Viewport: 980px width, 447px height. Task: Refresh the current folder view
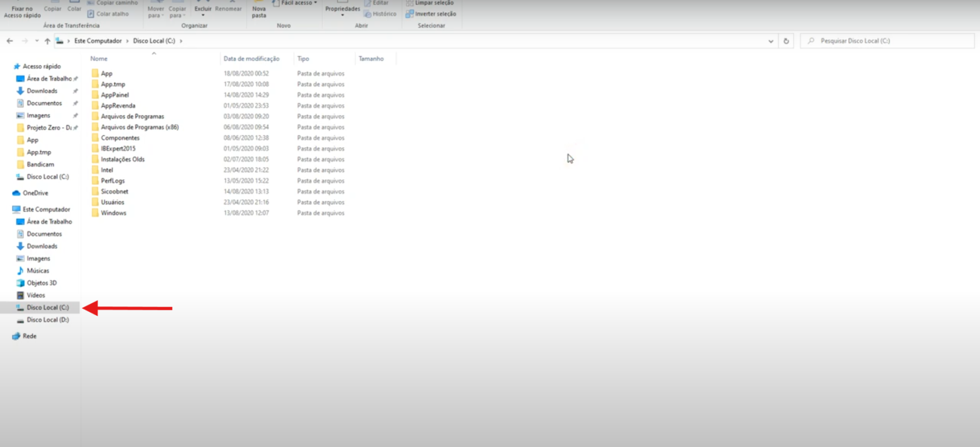(x=786, y=41)
